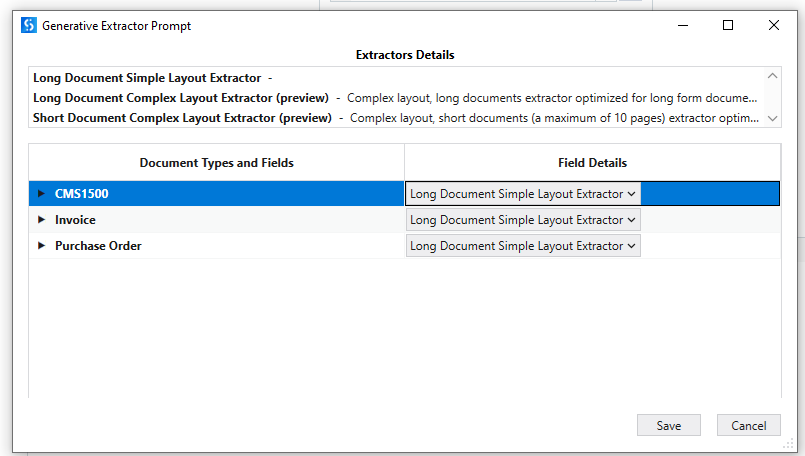Click 'Long Document Complex Layout Extractor (preview)' entry

pos(181,98)
